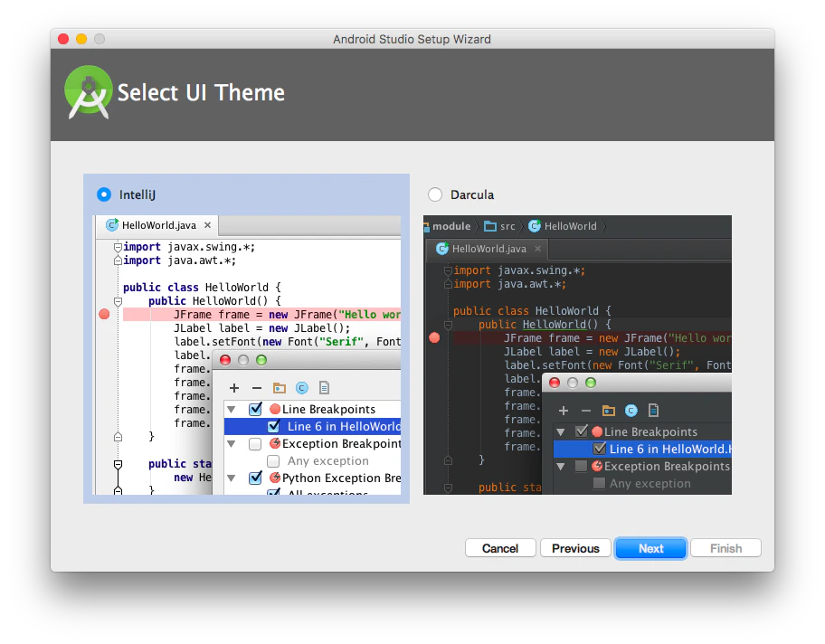Collapse Line Breakpoints tree in light preview
The height and width of the screenshot is (644, 825).
point(231,410)
